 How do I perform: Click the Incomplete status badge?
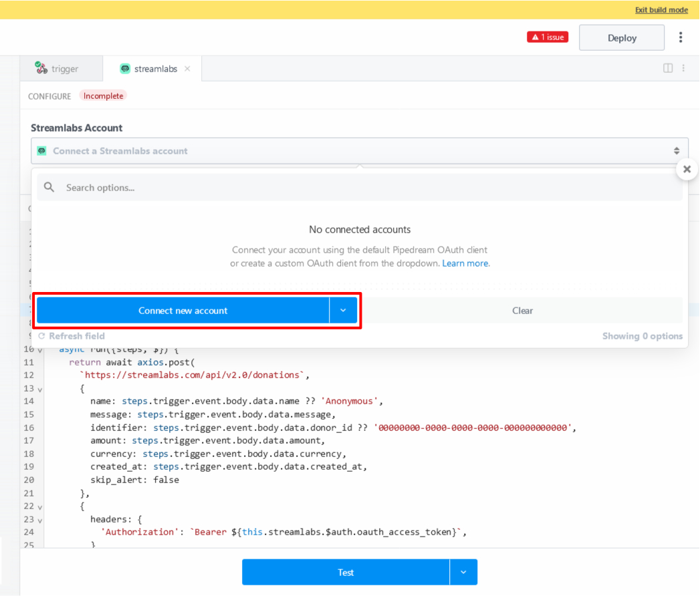(103, 96)
